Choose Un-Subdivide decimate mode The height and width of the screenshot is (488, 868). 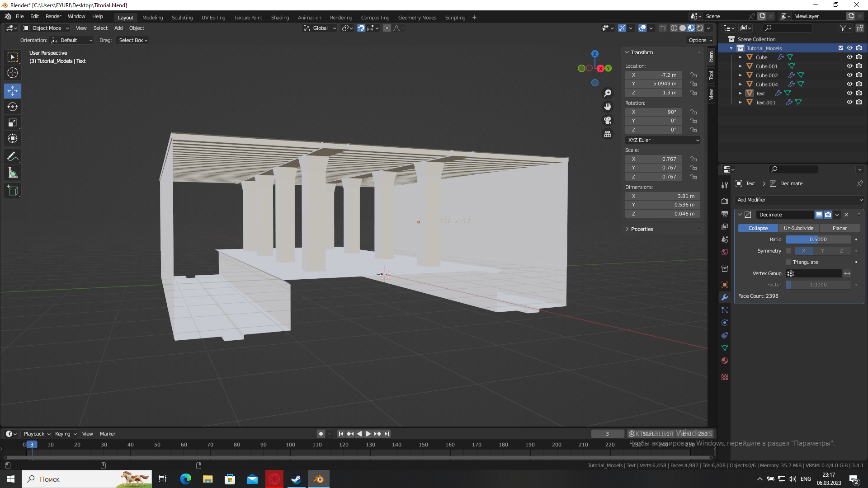point(798,228)
